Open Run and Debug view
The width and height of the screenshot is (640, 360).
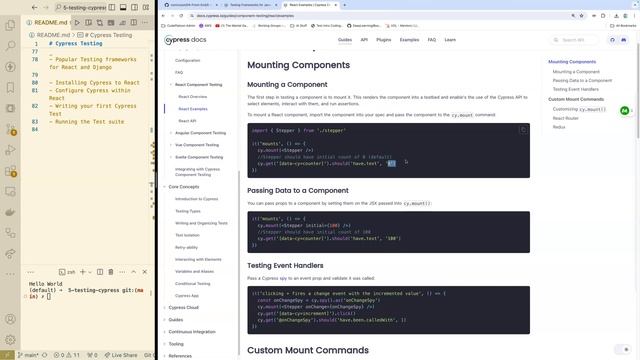[10, 150]
